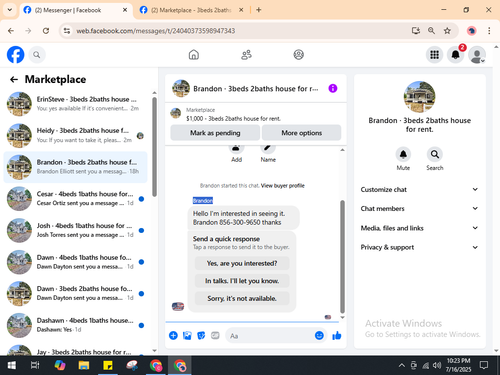
Task: Reload the page
Action: (46, 31)
